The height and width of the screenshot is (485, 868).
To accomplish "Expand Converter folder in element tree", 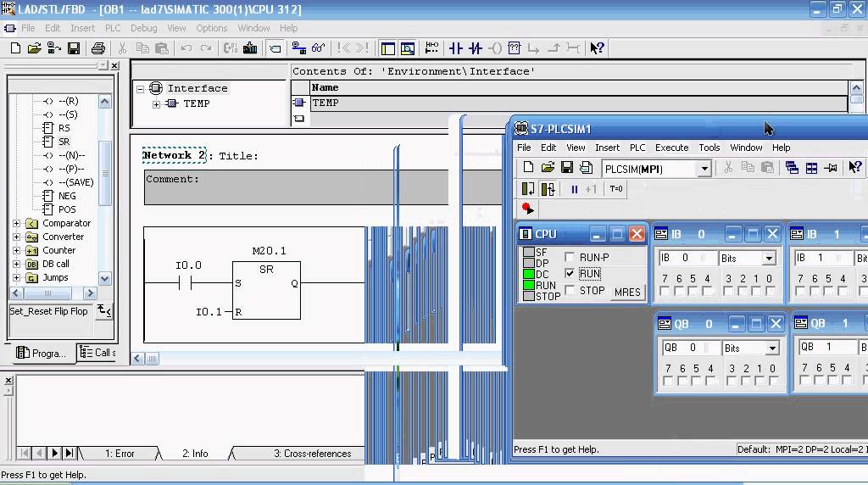I will [17, 237].
